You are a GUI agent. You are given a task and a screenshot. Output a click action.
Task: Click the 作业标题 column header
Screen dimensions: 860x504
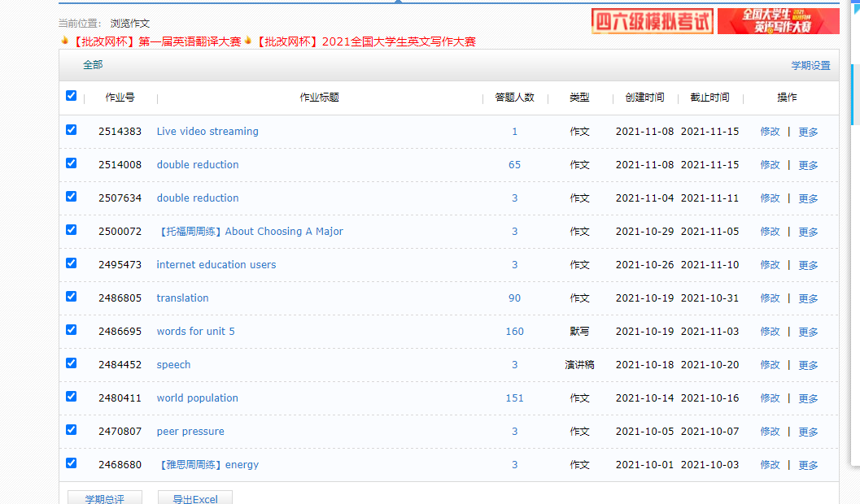point(319,98)
